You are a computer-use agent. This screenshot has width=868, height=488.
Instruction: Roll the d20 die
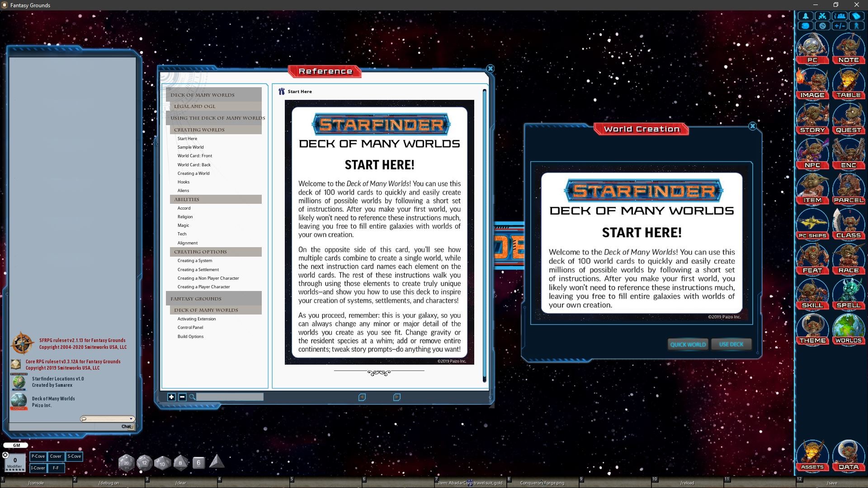(126, 463)
